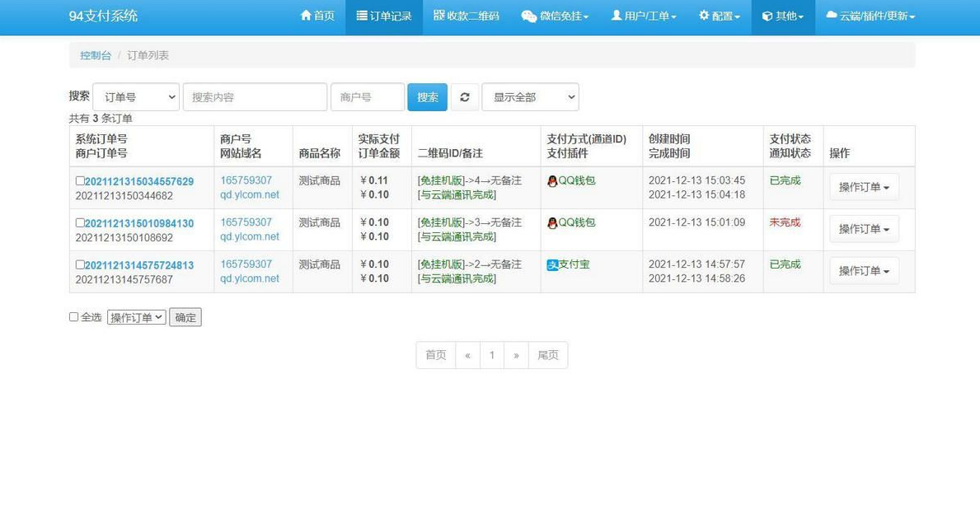Click QQ penguin icon in order 2021121315034557629 row
Viewport: 980px width, 505px height.
(552, 181)
